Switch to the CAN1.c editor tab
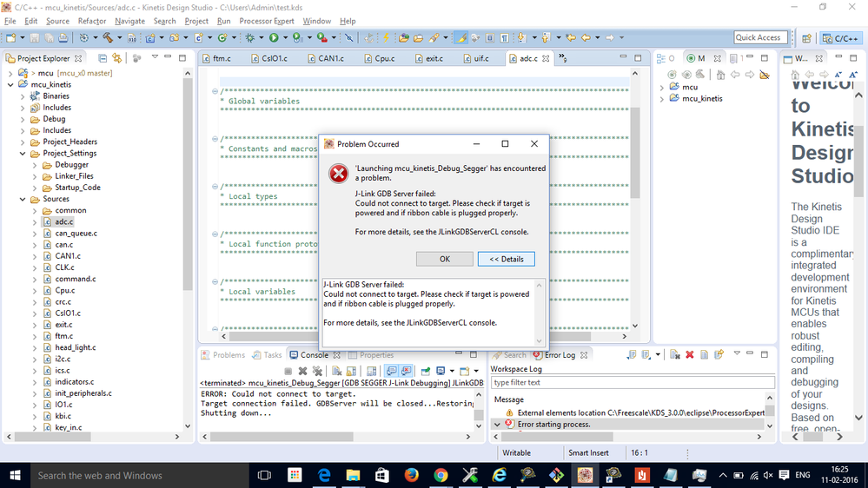Image resolution: width=868 pixels, height=488 pixels. click(326, 58)
